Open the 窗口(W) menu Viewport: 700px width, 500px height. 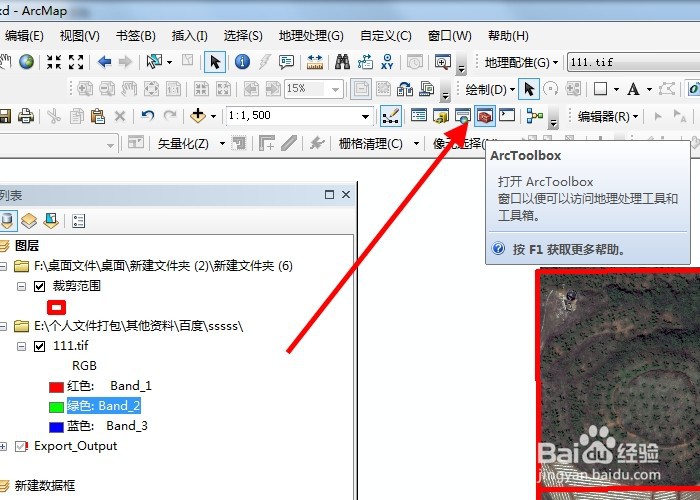click(x=450, y=36)
